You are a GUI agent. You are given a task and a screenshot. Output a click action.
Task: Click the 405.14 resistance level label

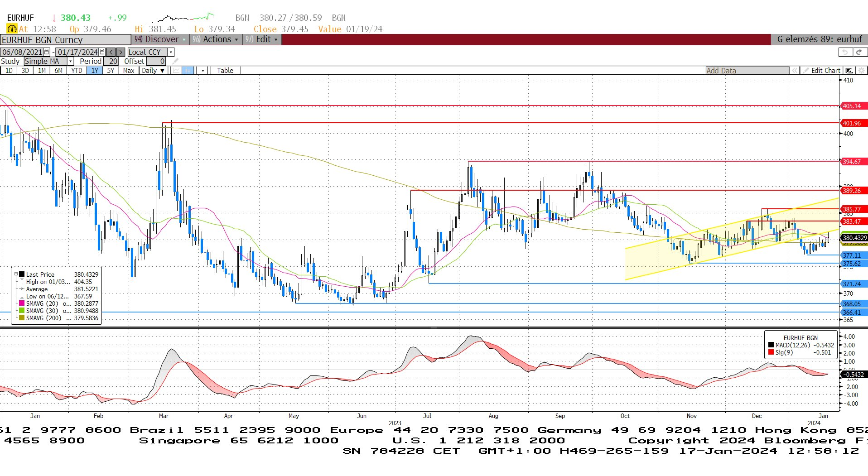tap(854, 106)
